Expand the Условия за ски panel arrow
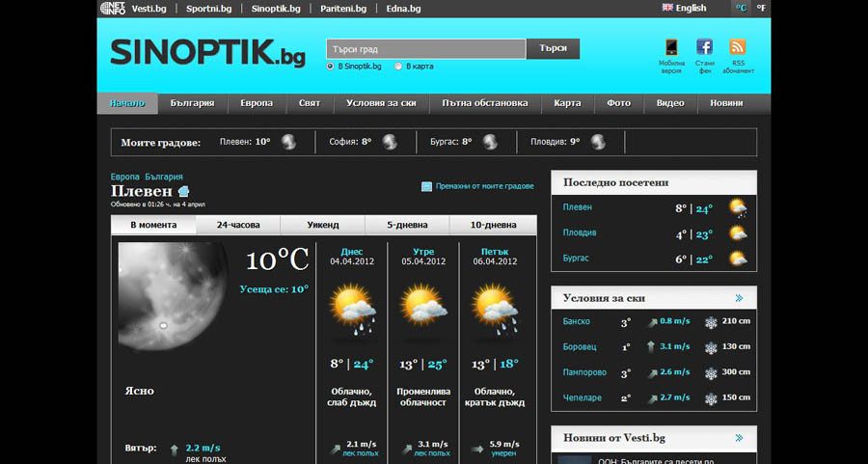 pyautogui.click(x=739, y=298)
